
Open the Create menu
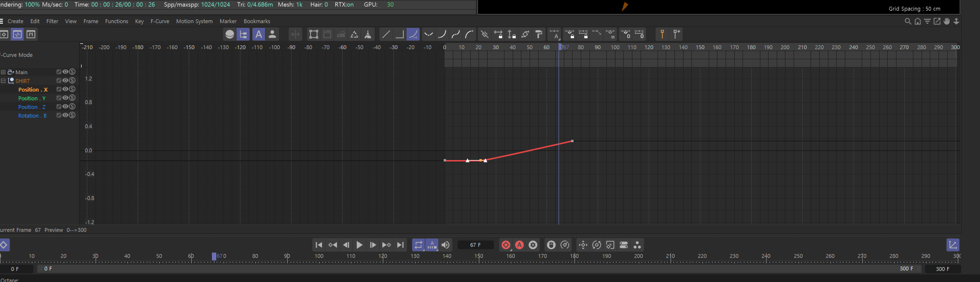[x=15, y=21]
